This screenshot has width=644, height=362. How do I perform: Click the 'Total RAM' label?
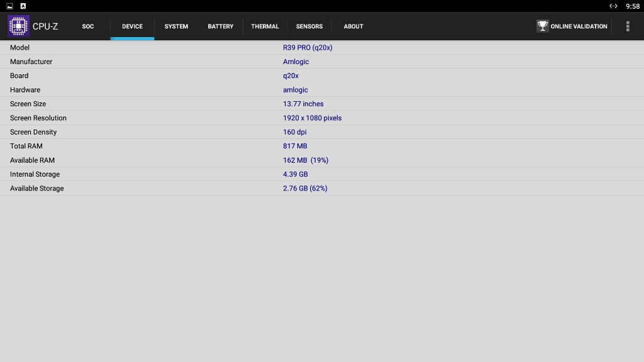pos(26,146)
